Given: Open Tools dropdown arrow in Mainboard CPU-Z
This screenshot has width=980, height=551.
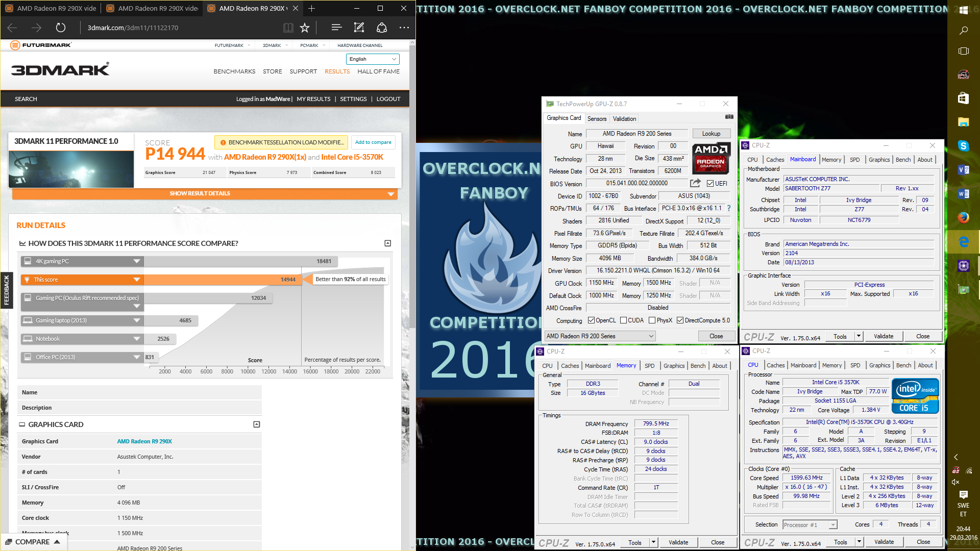Looking at the screenshot, I should point(859,336).
